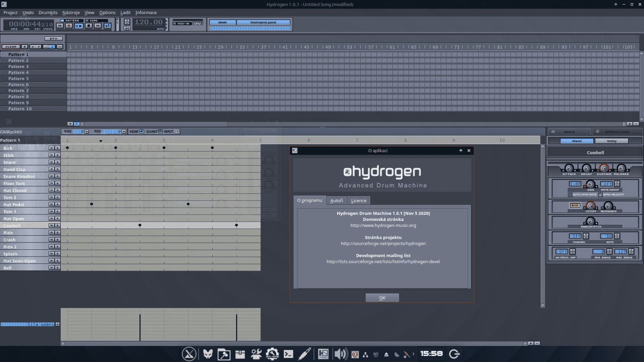Rewind the transport to the start
This screenshot has width=644, height=362.
60,26
